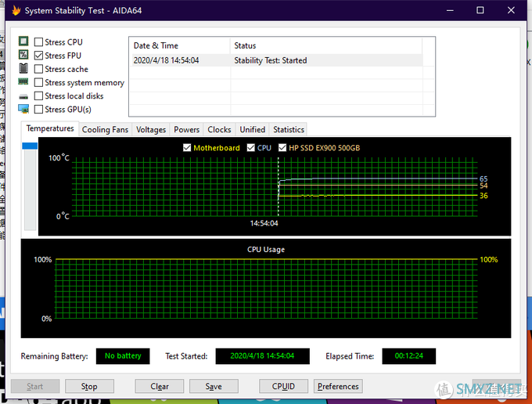
Task: Close the System Stability Test window
Action: tap(511, 10)
